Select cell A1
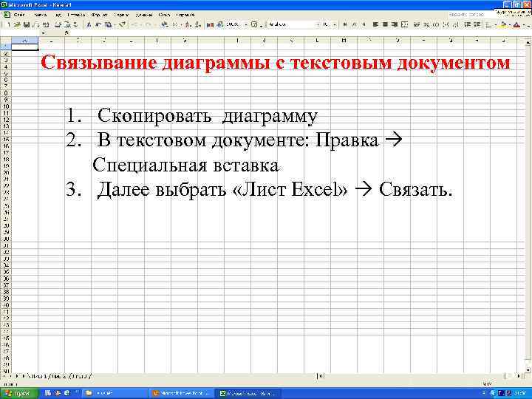Viewport: 532px width, 399px height. 25,47
